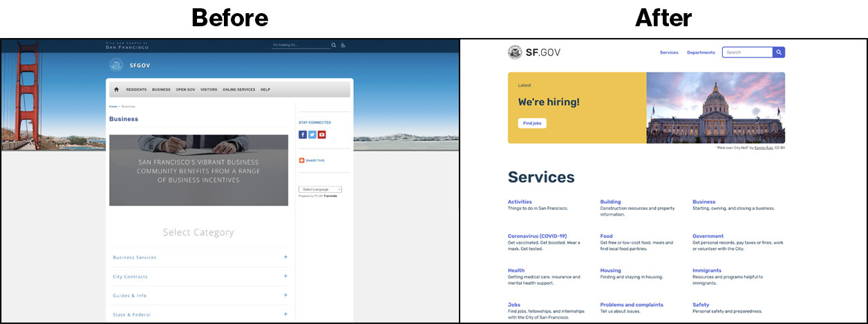The width and height of the screenshot is (868, 324).
Task: Click the Sergio Ruiz photo credit link
Action: (x=762, y=148)
